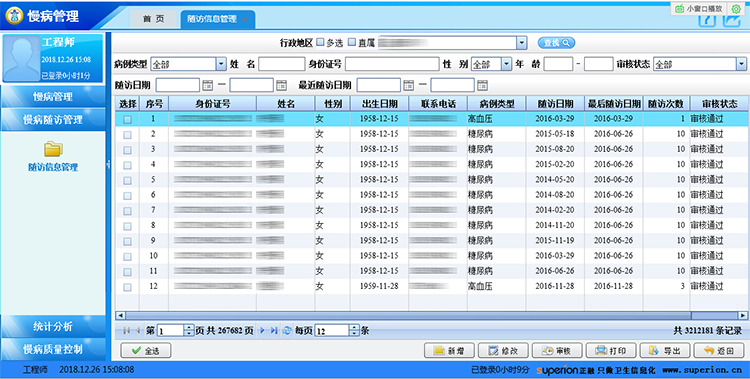The image size is (750, 379).
Task: Tick the checkbox for row 8
Action: (x=127, y=226)
